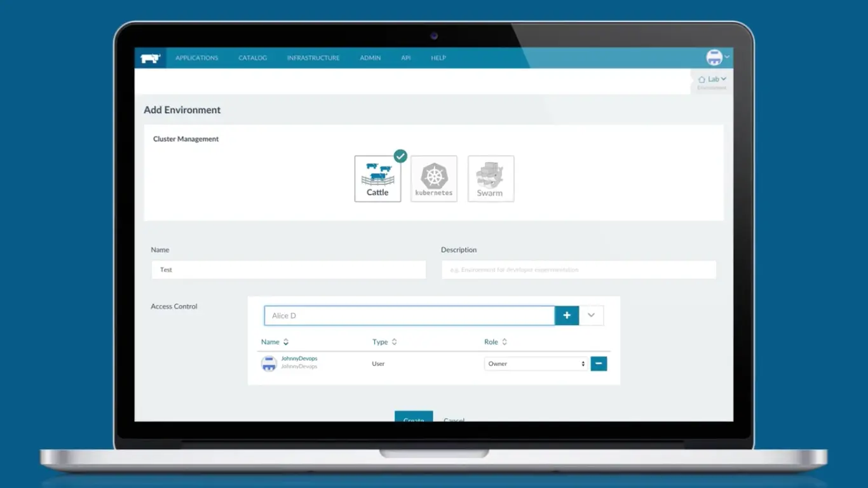Remove JohnnyDevops with minus button
The width and height of the screenshot is (868, 488).
599,363
